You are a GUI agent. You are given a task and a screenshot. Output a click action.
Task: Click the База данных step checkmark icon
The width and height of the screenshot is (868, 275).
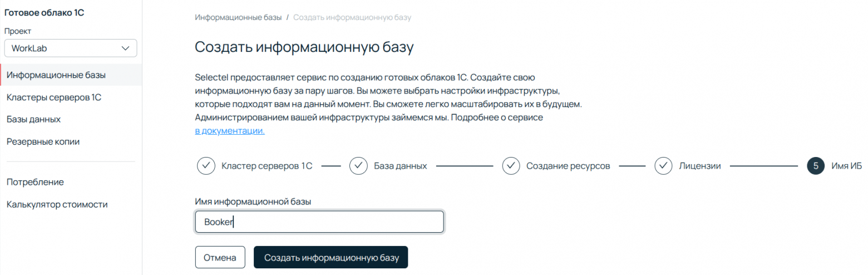358,166
